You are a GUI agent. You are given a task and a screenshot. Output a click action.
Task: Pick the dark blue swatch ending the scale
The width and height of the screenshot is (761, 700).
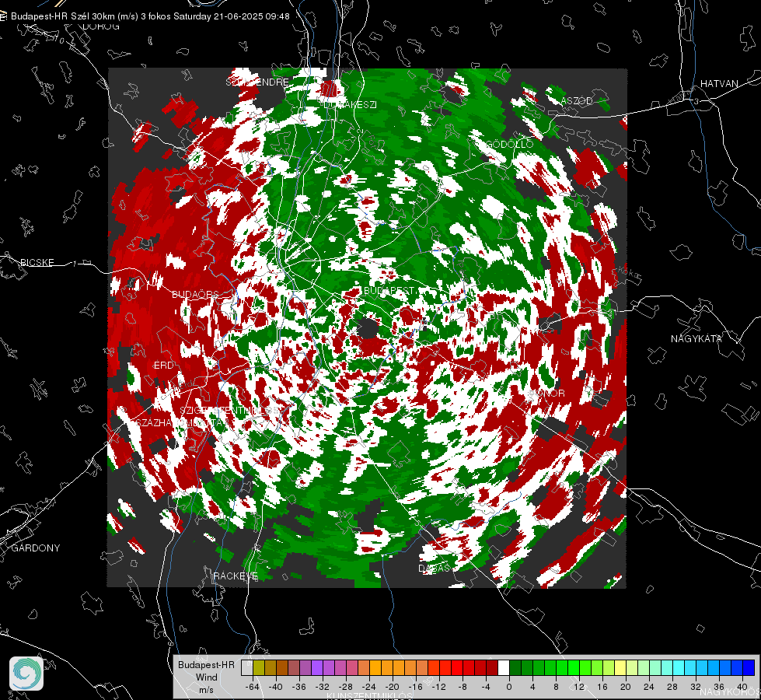pyautogui.click(x=749, y=667)
